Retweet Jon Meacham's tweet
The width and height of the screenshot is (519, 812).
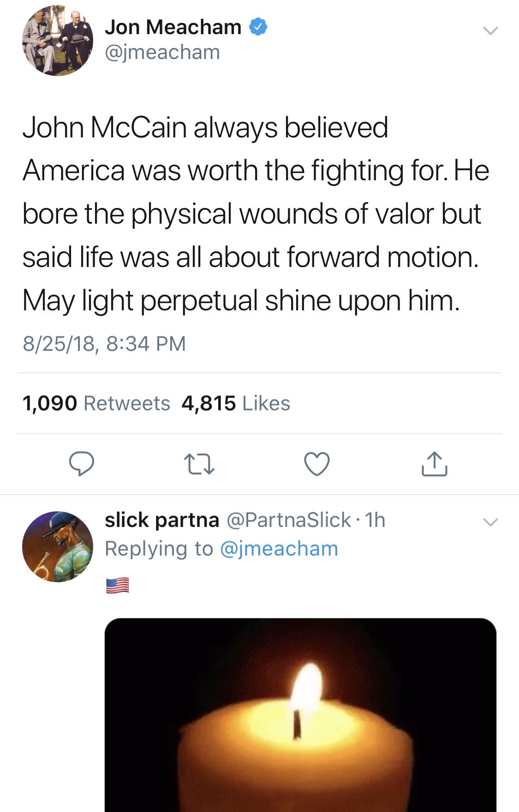click(199, 464)
